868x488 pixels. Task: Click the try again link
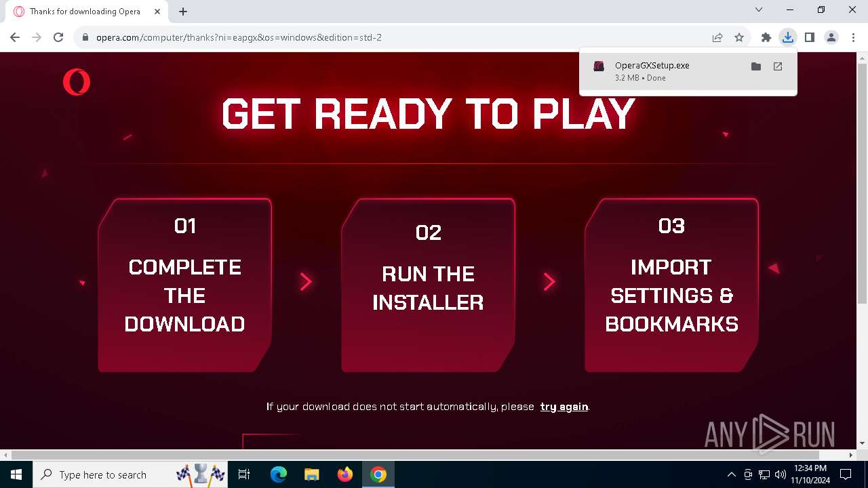click(x=564, y=407)
